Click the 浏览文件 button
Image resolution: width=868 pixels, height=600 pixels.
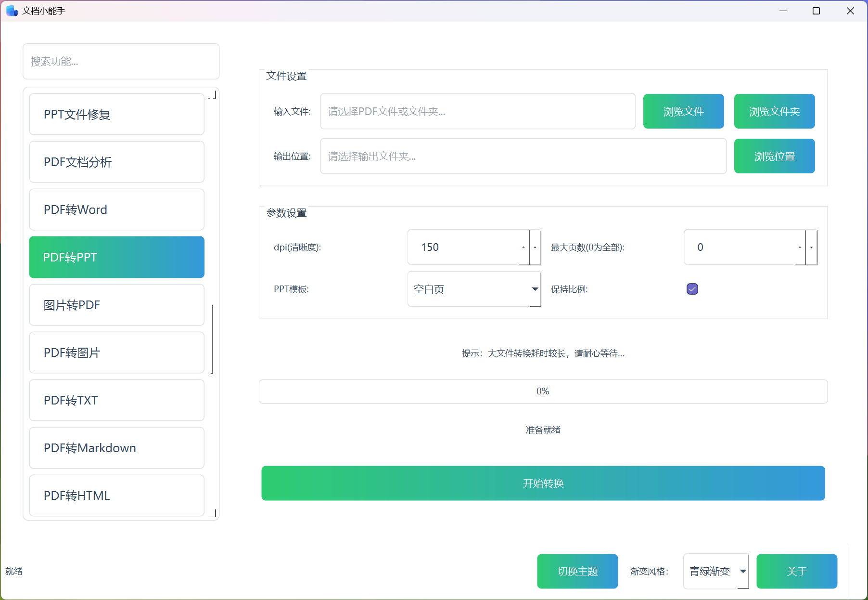(x=683, y=111)
